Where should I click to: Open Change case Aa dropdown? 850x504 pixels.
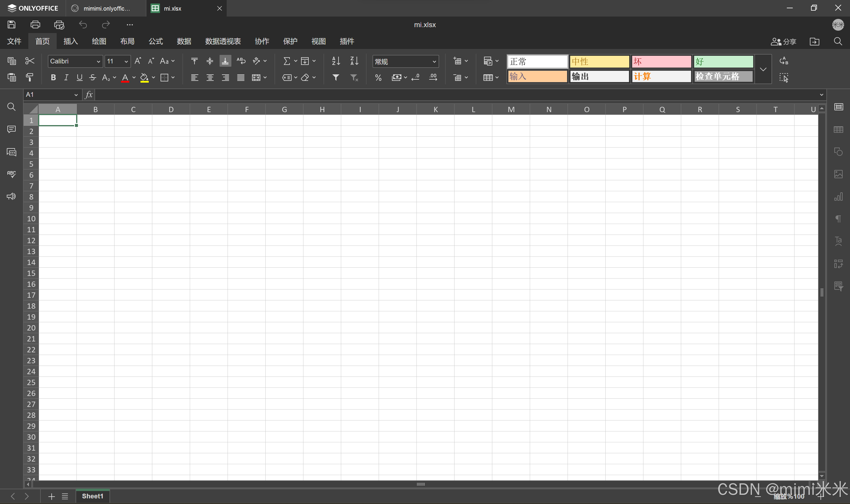pyautogui.click(x=167, y=61)
